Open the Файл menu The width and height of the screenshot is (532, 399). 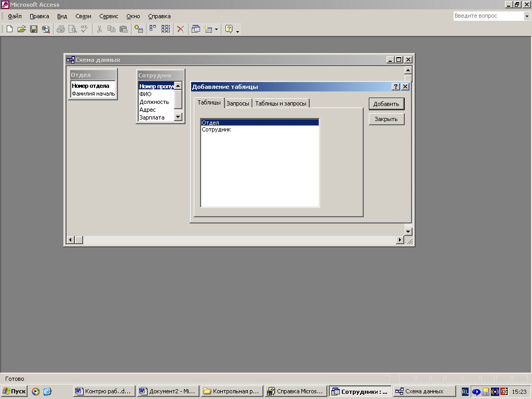[x=15, y=16]
